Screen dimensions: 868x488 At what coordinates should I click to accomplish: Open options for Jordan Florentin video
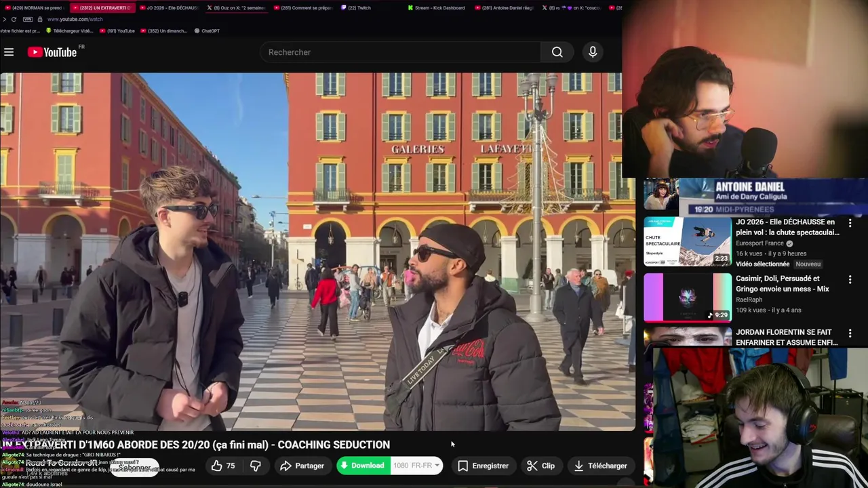coord(850,333)
